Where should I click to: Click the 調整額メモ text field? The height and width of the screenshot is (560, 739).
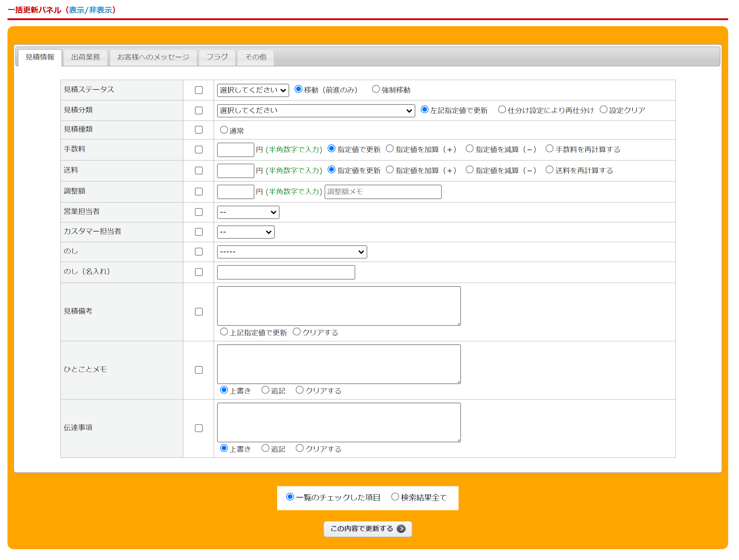383,192
